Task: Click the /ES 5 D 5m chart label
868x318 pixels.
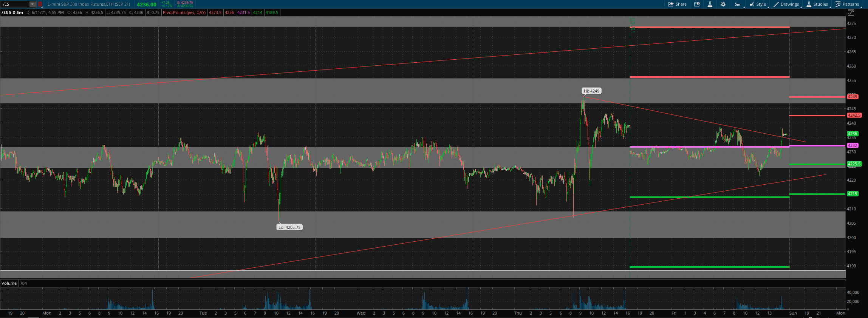Action: coord(12,12)
